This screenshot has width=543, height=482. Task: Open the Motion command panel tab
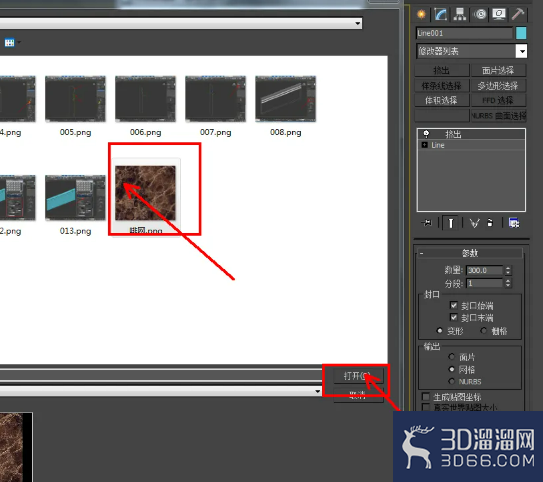point(480,14)
